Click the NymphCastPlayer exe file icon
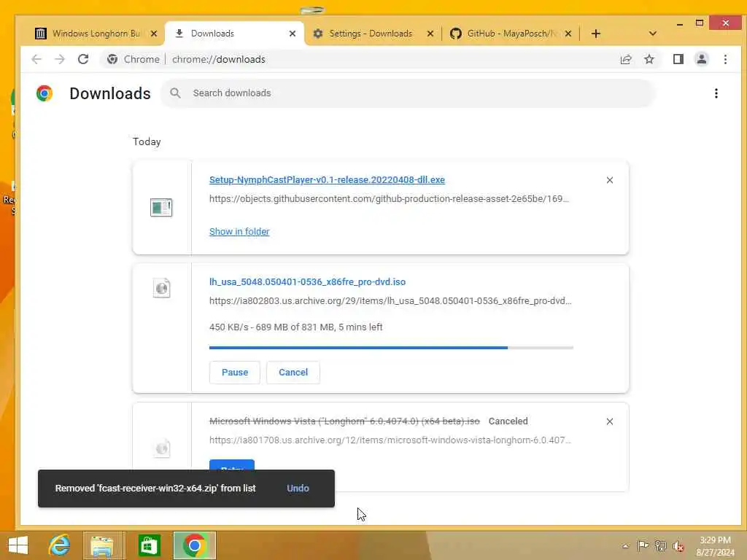The height and width of the screenshot is (560, 747). tap(161, 208)
